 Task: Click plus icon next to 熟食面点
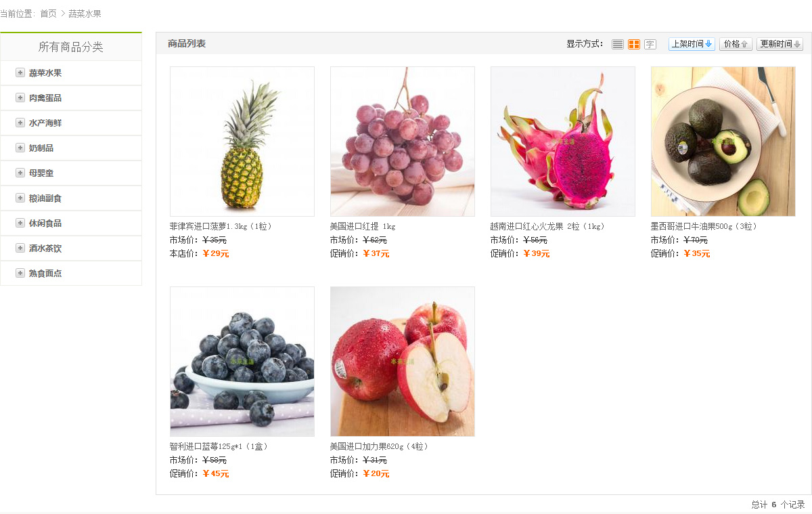coord(20,273)
